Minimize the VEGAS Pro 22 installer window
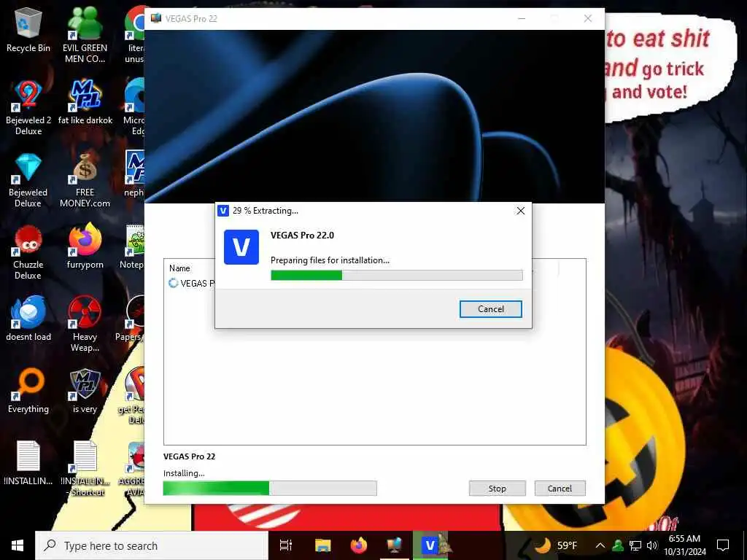Image resolution: width=747 pixels, height=560 pixels. click(522, 18)
